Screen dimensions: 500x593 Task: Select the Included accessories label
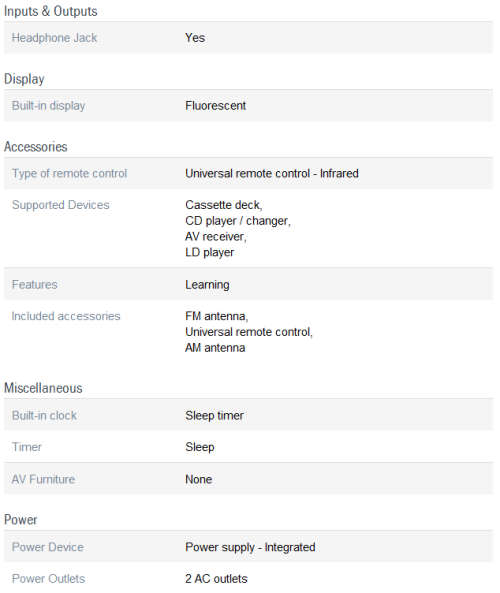click(x=66, y=316)
